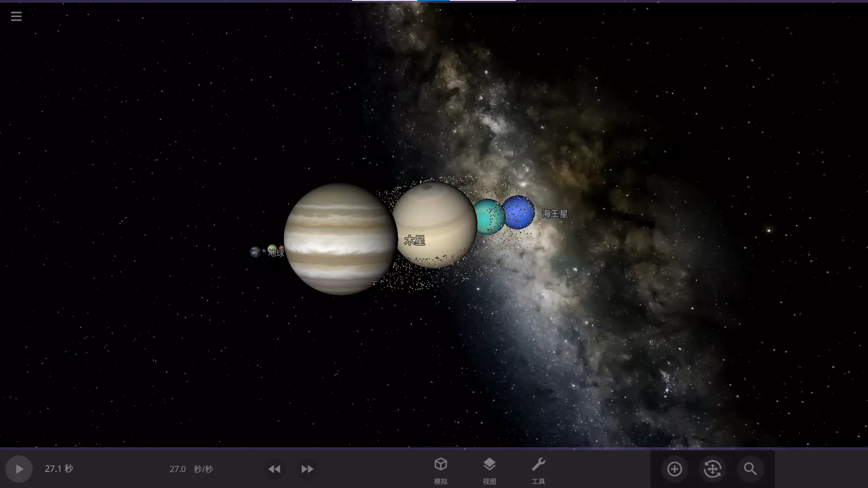Viewport: 868px width, 488px height.
Task: Open the magnifier search icon
Action: (x=750, y=469)
